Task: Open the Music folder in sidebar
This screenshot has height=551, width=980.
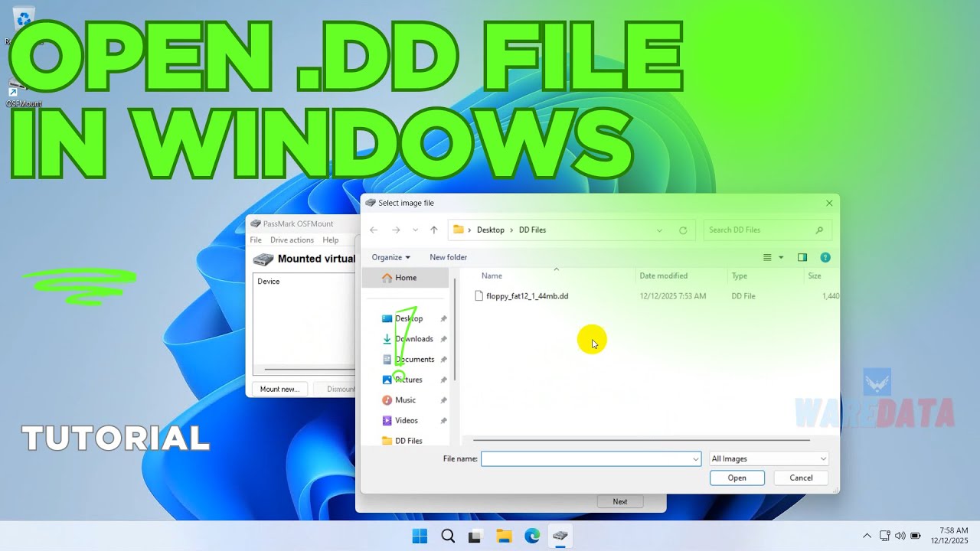Action: click(x=405, y=400)
